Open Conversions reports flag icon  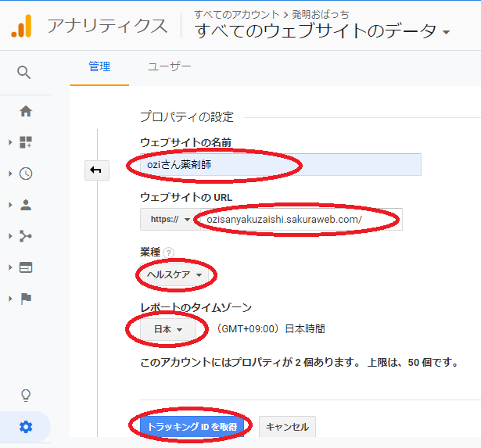click(x=26, y=299)
